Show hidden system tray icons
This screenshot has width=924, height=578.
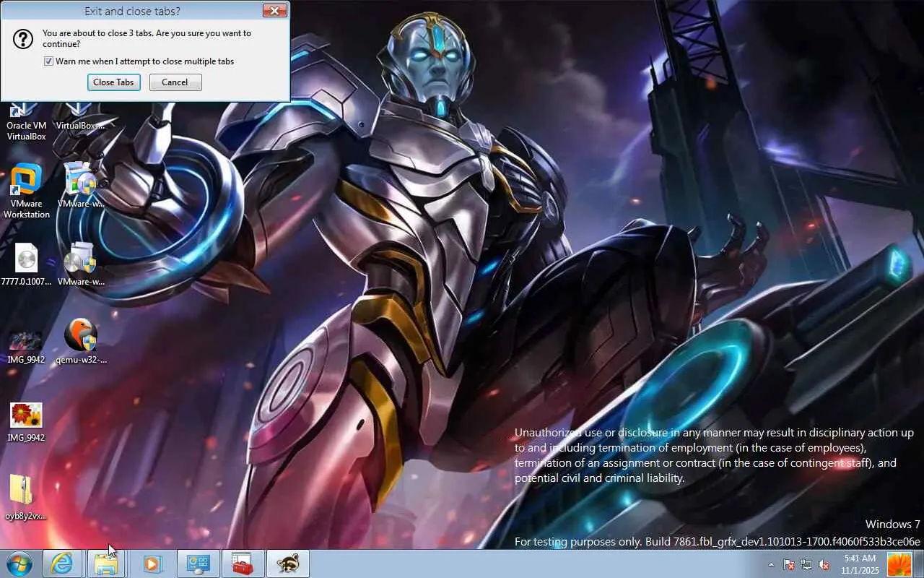tap(771, 564)
